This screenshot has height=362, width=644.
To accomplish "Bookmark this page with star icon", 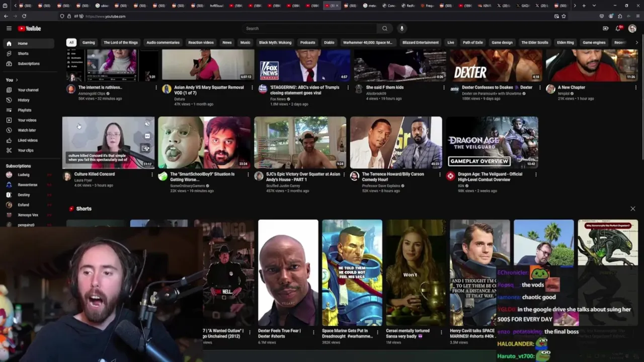I will [563, 16].
